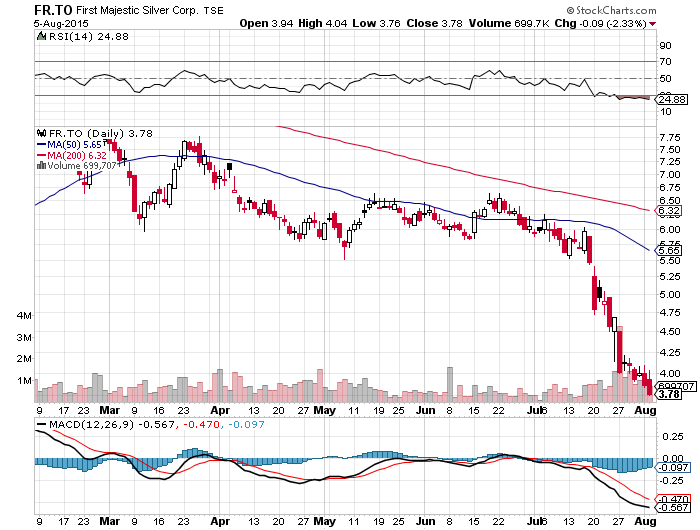Click the red down-triangle after the Chg value
This screenshot has width=700, height=530.
click(x=653, y=24)
